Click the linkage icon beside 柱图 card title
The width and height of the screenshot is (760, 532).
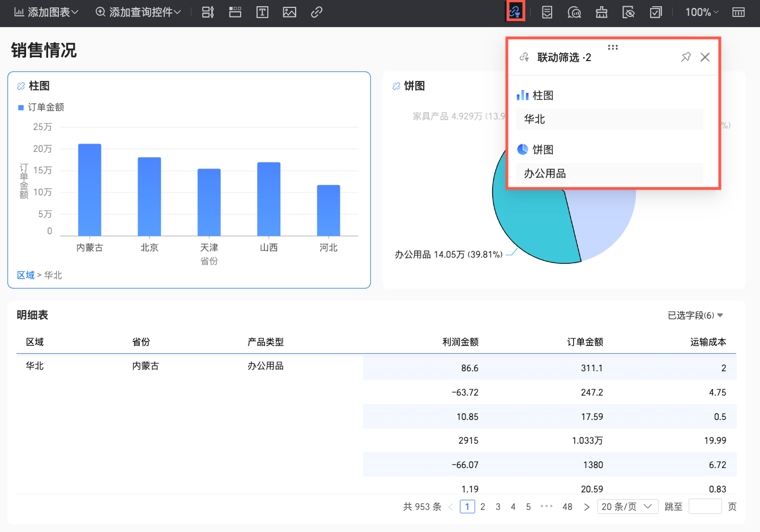click(21, 86)
